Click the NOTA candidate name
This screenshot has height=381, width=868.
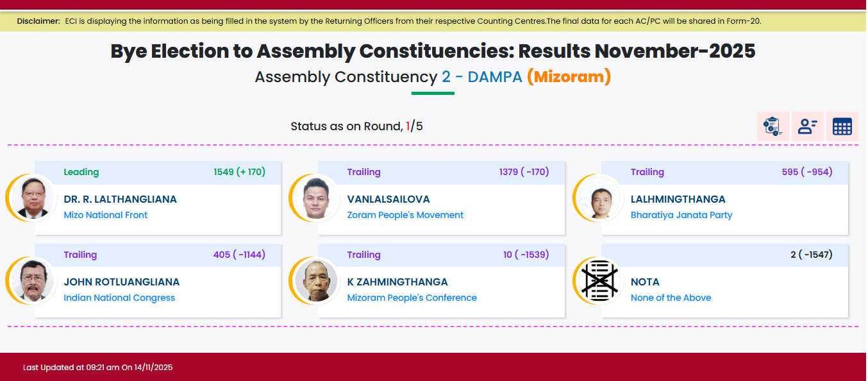click(645, 282)
